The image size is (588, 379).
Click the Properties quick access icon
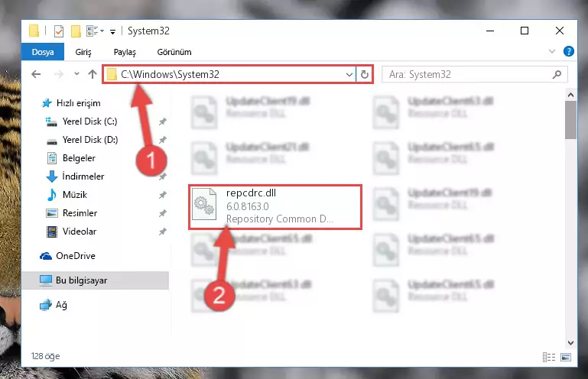coord(59,31)
